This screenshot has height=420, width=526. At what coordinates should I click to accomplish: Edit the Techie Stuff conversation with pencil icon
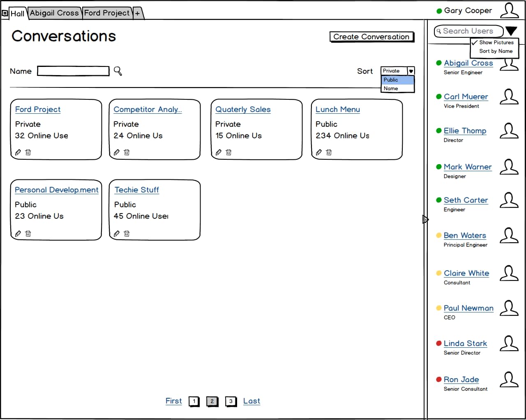(x=117, y=234)
